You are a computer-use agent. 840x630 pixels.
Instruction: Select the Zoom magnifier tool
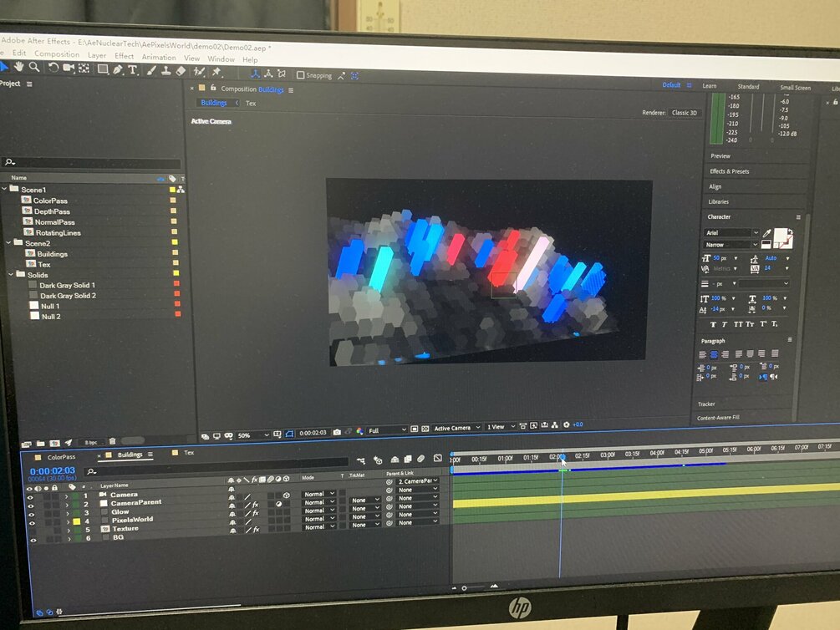click(x=34, y=67)
